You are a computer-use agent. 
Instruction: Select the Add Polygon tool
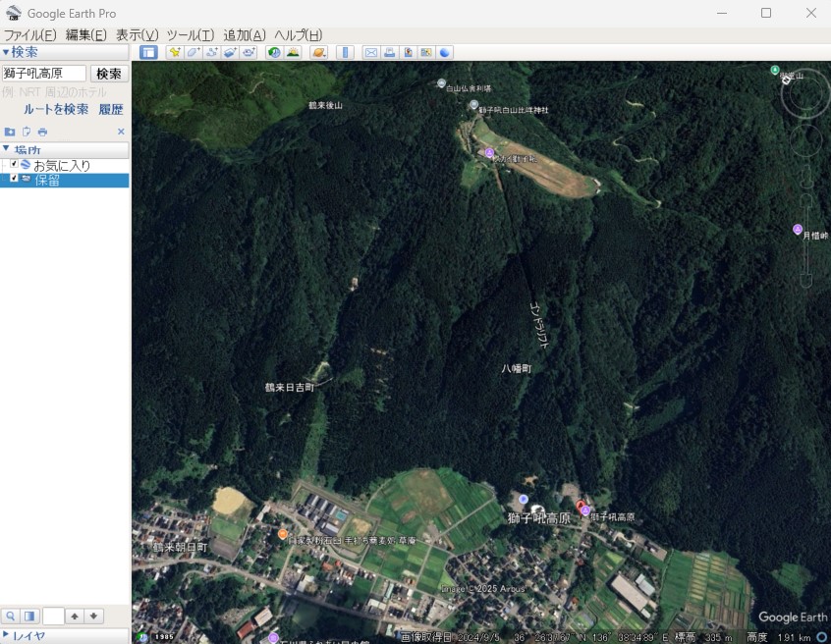[x=194, y=52]
